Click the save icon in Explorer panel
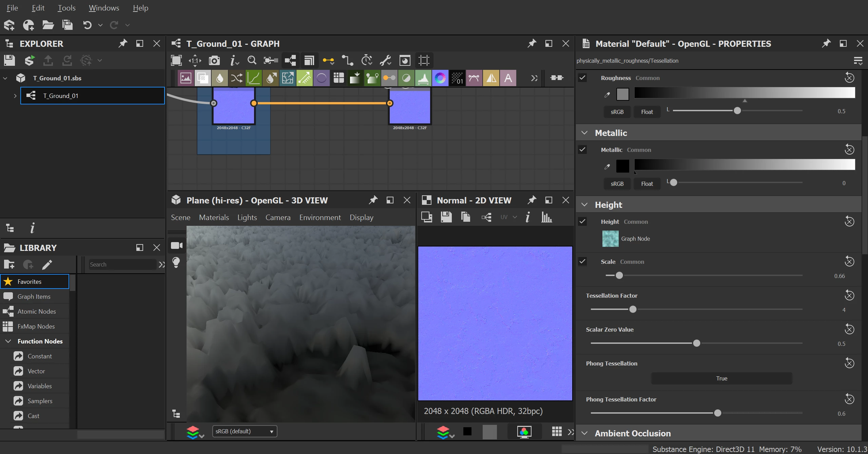 (9, 61)
